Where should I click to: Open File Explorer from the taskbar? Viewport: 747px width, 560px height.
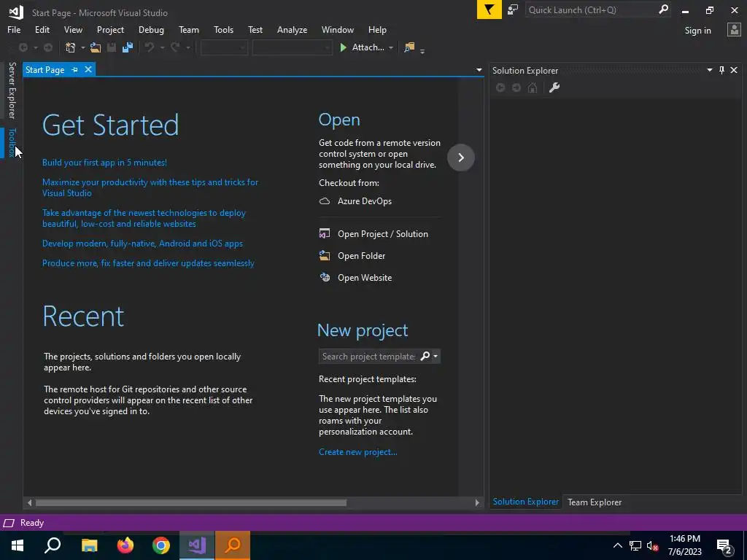(x=90, y=545)
